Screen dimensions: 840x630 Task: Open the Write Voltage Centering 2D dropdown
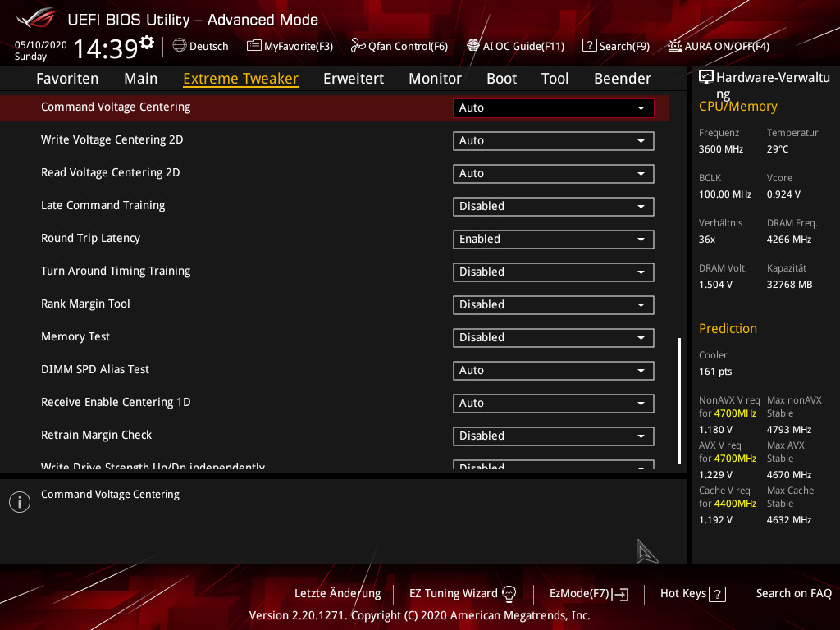(x=554, y=141)
